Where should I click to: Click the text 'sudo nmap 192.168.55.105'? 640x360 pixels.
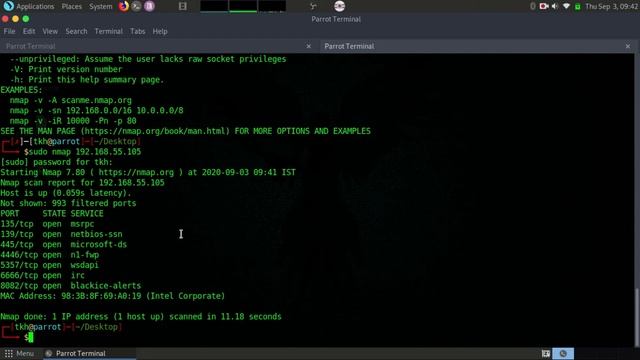click(84, 152)
